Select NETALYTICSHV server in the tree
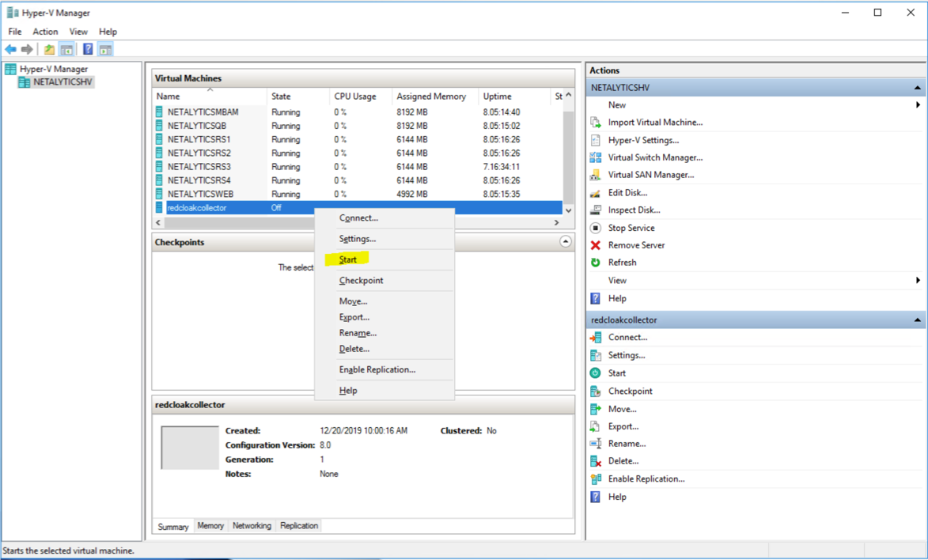This screenshot has width=928, height=560. pyautogui.click(x=55, y=82)
